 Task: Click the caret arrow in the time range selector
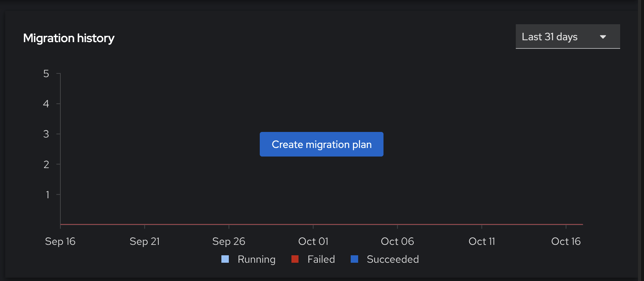pos(603,37)
